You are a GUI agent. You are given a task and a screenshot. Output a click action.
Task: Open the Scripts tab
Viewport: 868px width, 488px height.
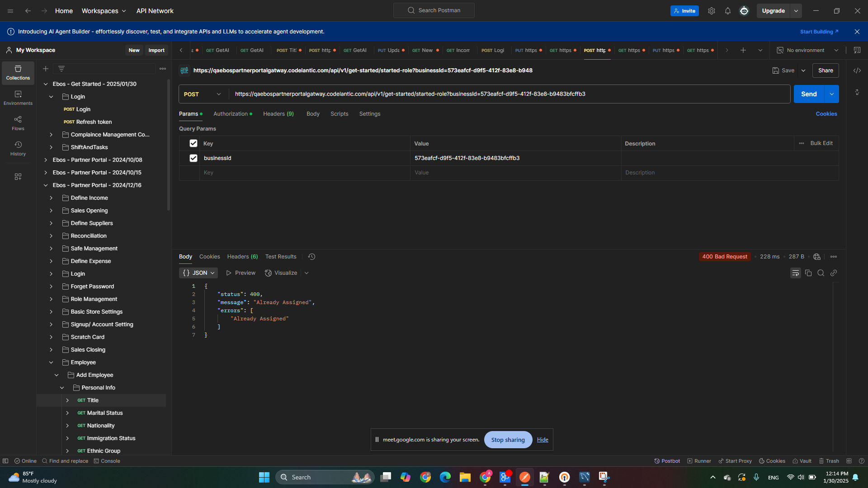[x=340, y=114]
